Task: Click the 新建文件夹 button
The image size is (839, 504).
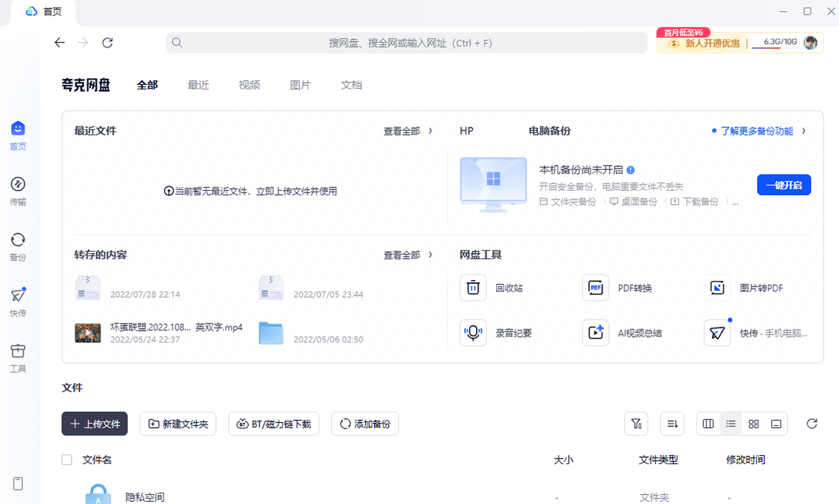Action: tap(178, 424)
